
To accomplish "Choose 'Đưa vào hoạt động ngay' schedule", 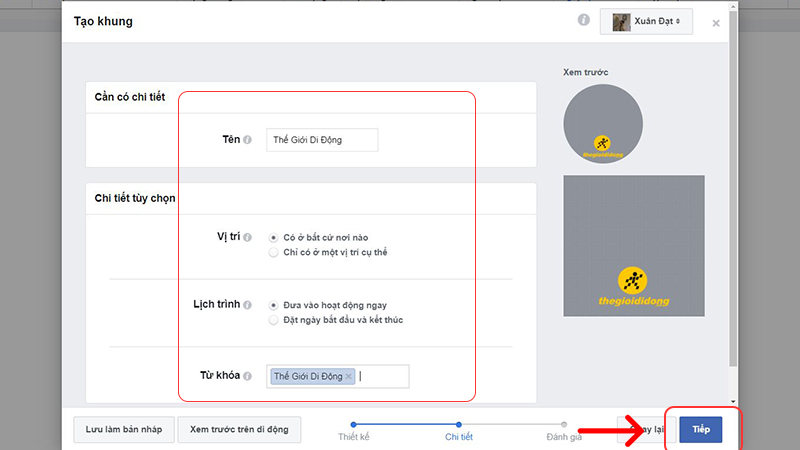I will point(273,306).
